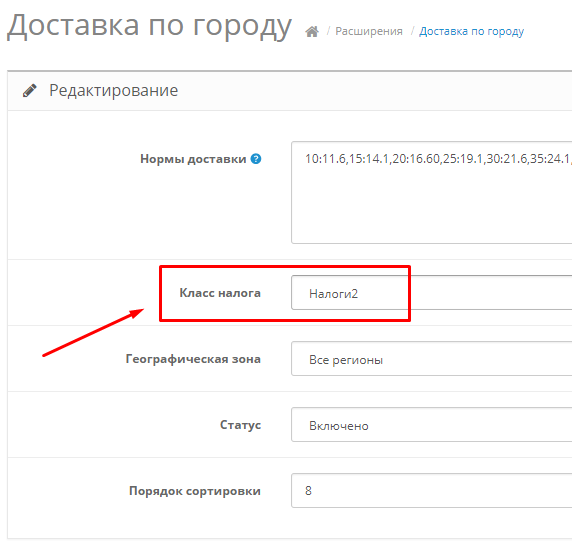This screenshot has width=572, height=543.
Task: Open the Статус dropdown showing Включено
Action: pos(432,424)
